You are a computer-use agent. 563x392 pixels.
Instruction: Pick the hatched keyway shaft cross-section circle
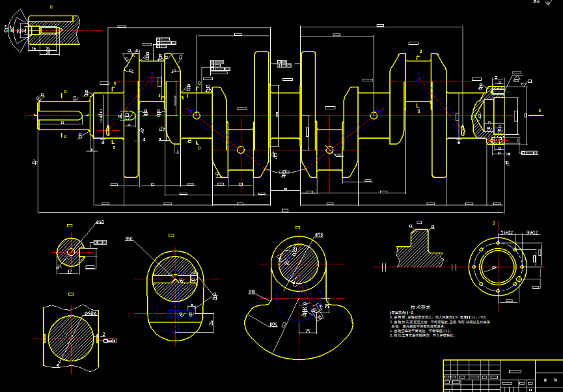click(72, 252)
